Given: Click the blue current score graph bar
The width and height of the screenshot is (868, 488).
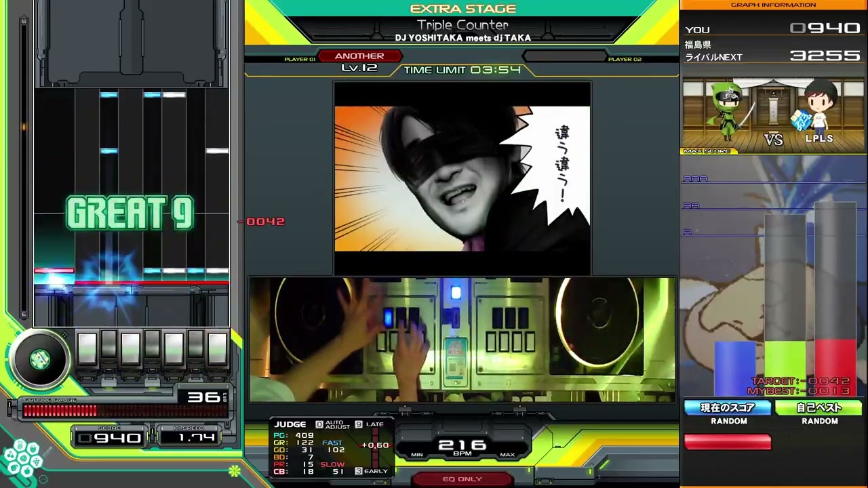Looking at the screenshot, I should pos(735,368).
